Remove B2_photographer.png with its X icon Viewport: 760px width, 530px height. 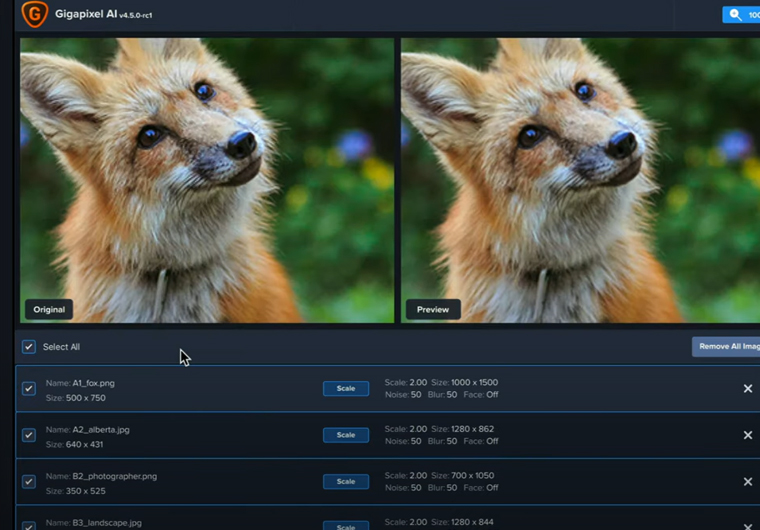pos(748,482)
